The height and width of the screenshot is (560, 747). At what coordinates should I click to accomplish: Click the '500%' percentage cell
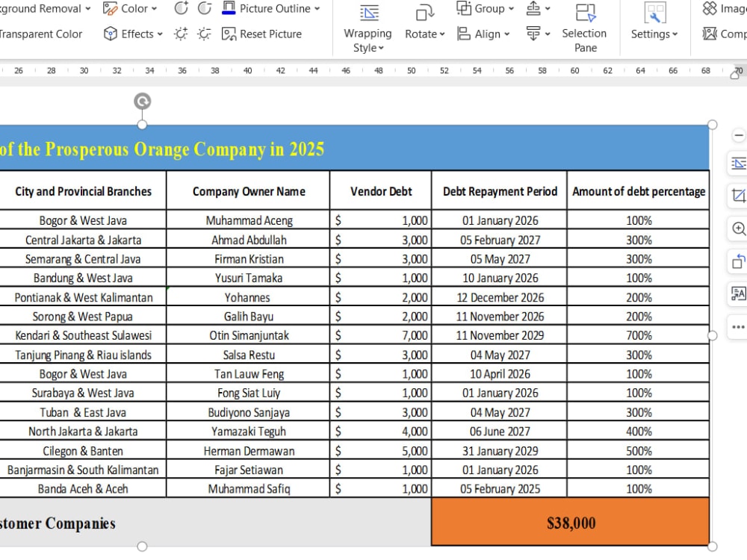click(x=639, y=450)
